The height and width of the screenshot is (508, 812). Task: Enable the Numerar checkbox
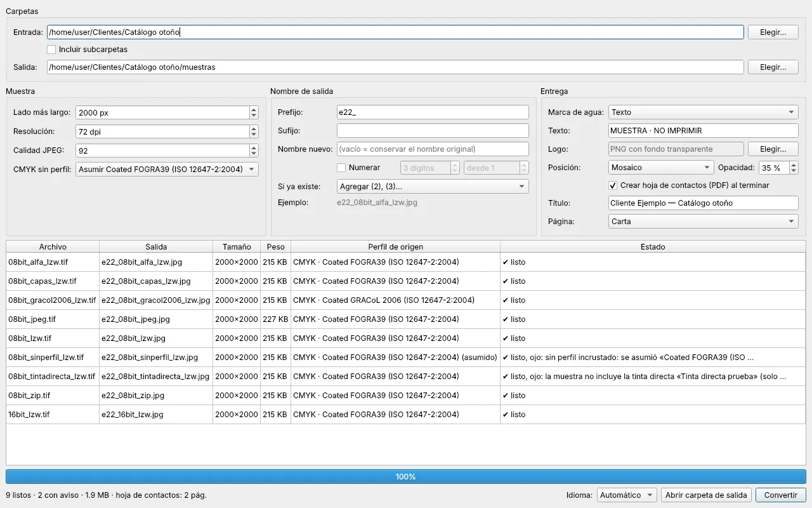click(x=341, y=168)
